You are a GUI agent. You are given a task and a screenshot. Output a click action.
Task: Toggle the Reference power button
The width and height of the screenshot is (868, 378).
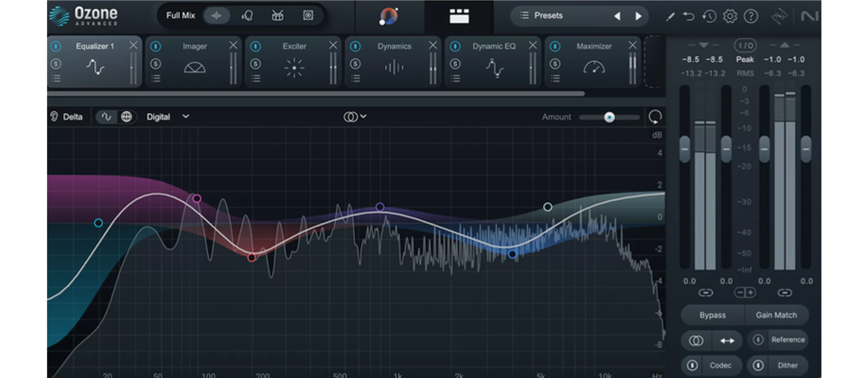click(758, 340)
